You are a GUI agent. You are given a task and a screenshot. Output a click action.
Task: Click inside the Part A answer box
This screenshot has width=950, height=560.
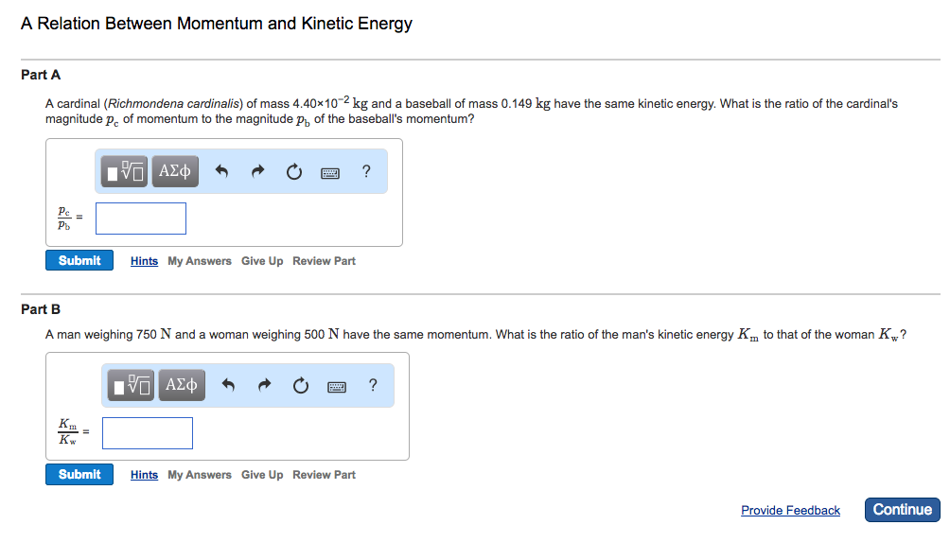tap(140, 218)
